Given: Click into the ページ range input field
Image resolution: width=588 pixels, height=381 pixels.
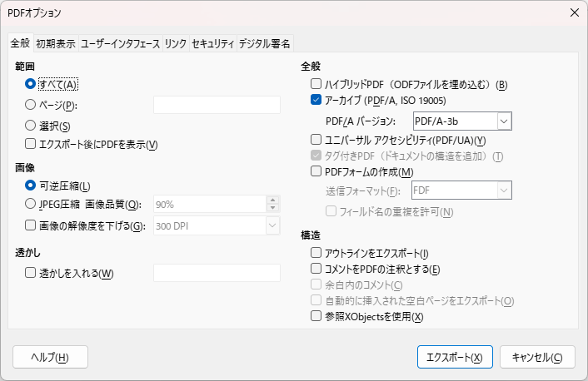Looking at the screenshot, I should (x=217, y=105).
